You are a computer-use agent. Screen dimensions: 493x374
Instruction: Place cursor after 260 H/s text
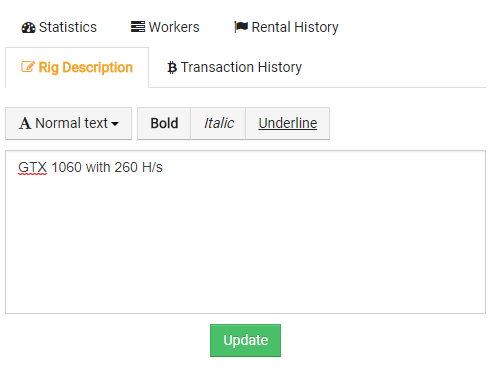point(163,167)
